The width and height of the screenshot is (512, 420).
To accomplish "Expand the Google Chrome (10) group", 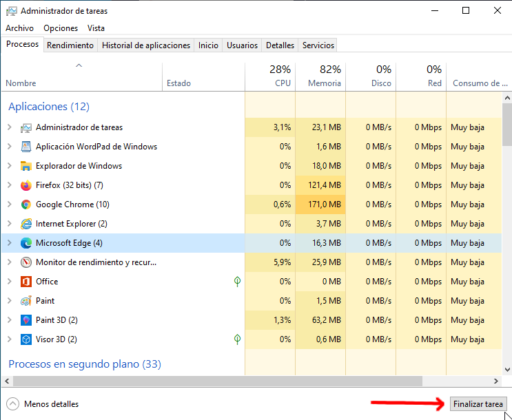I will [10, 204].
